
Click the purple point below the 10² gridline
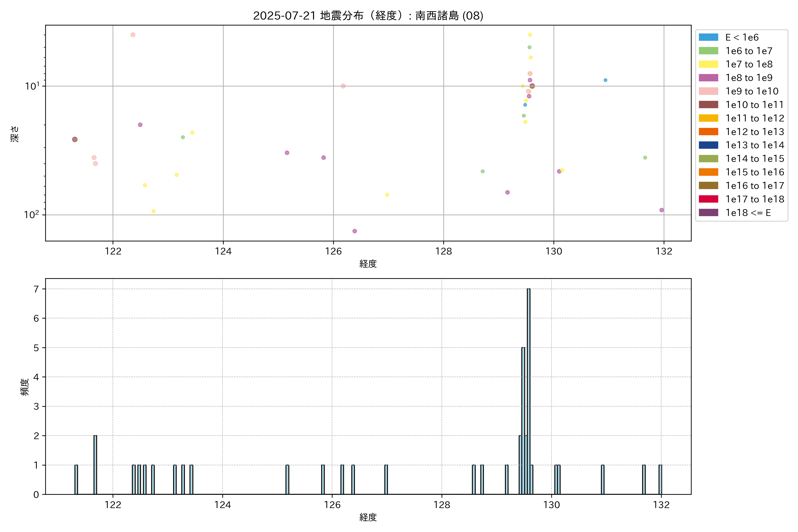click(x=354, y=231)
